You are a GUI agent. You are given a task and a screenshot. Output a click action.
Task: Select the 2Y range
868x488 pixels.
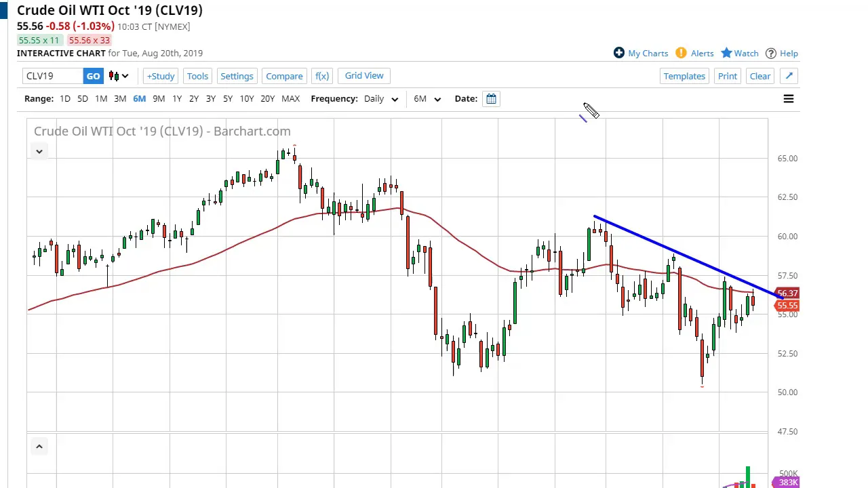click(x=194, y=99)
